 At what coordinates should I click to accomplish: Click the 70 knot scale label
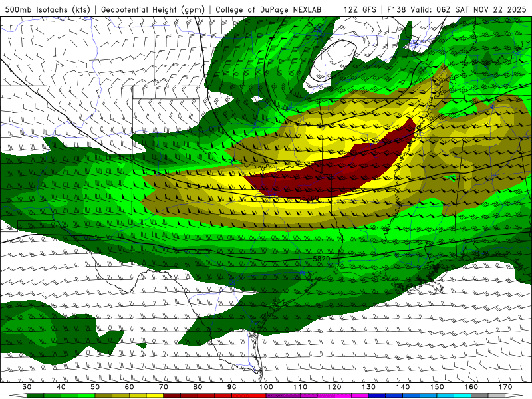tap(164, 387)
